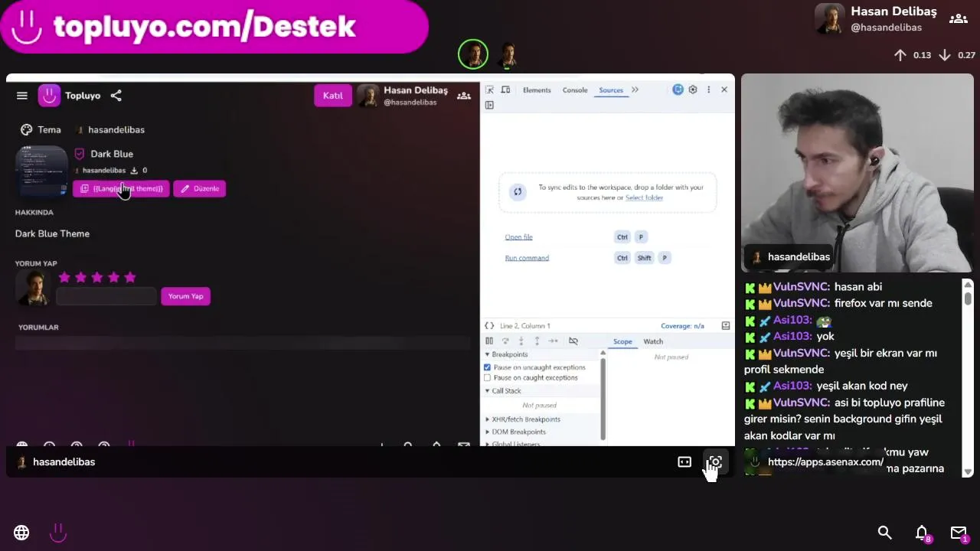Click the second avatar at top center
The width and height of the screenshot is (980, 551).
[x=508, y=54]
